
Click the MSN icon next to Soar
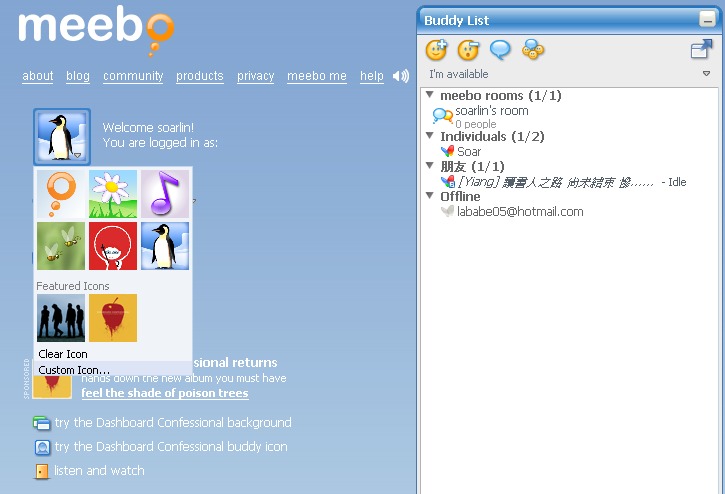448,151
